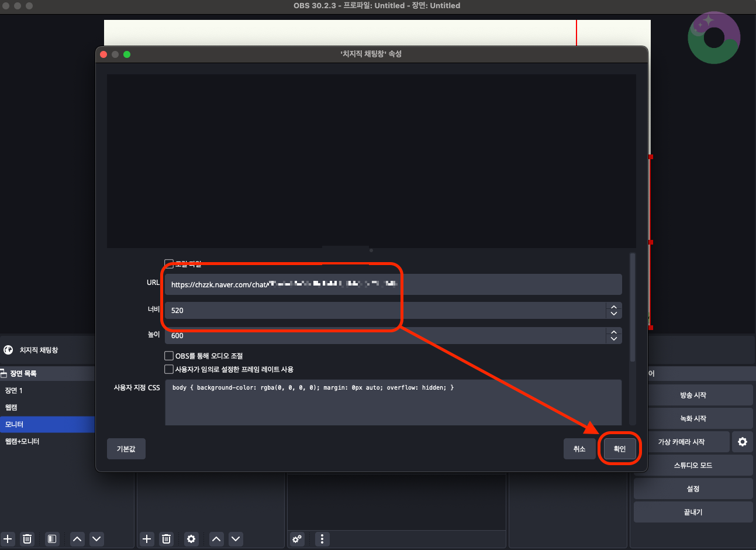The height and width of the screenshot is (550, 756).
Task: Click the black browser preview in the dialog
Action: pos(371,161)
